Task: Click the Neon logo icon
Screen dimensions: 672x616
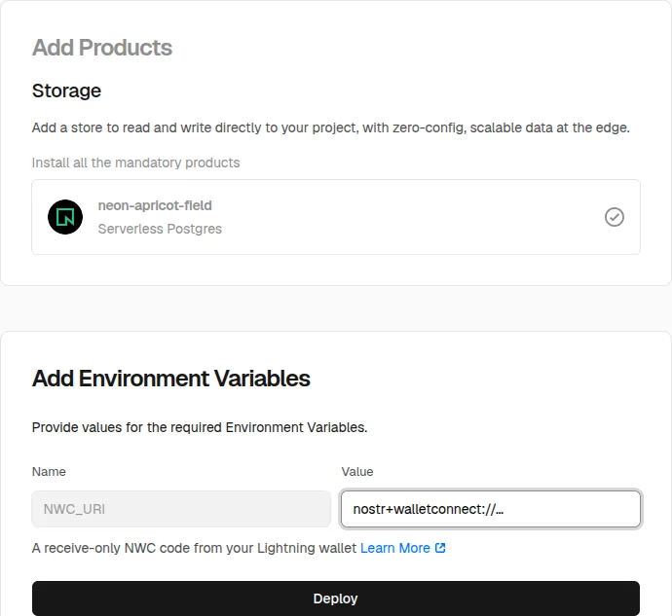Action: [65, 217]
